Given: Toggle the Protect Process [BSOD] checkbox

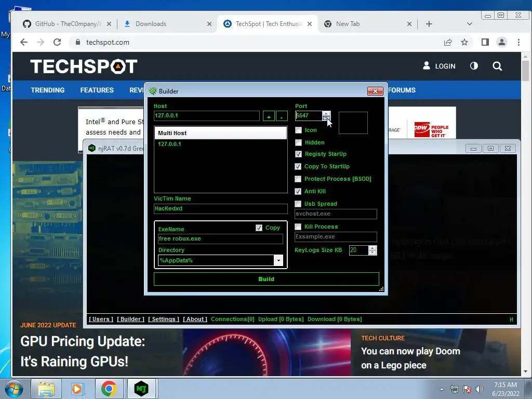Looking at the screenshot, I should (x=298, y=179).
